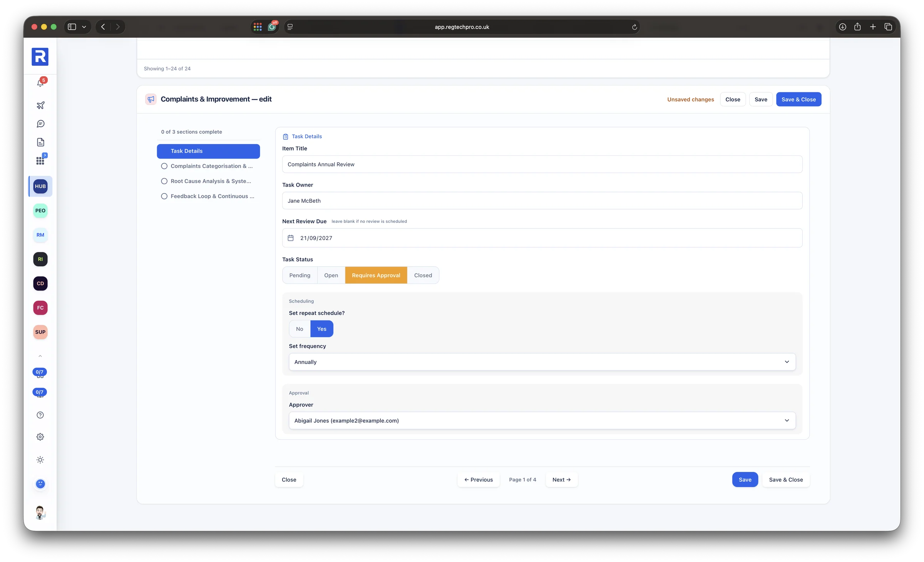This screenshot has width=924, height=562.
Task: Select the RI module icon
Action: click(x=40, y=259)
